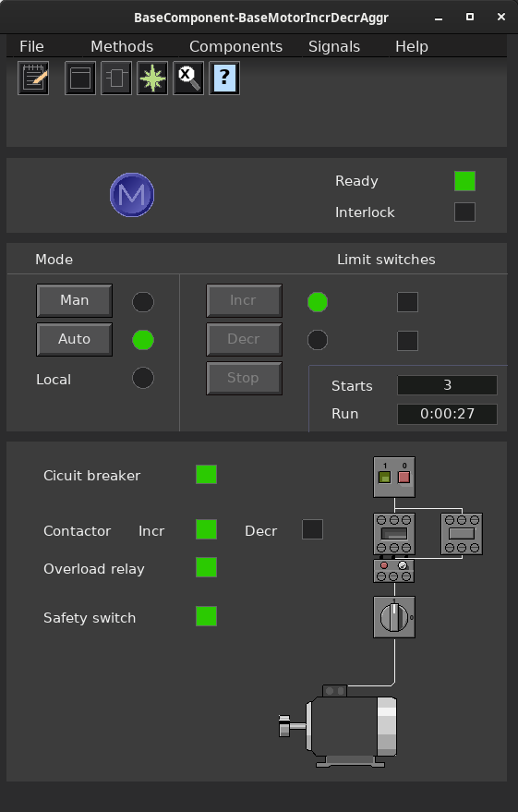The image size is (518, 812).
Task: Switch mode to Man
Action: tap(74, 300)
